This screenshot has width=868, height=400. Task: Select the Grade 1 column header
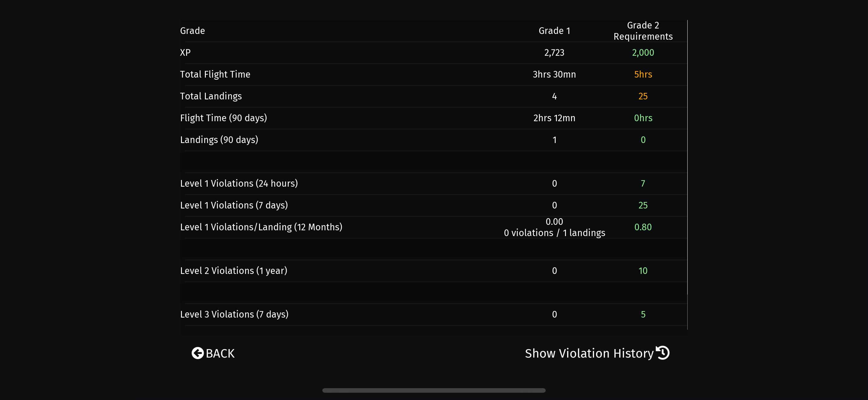tap(554, 31)
